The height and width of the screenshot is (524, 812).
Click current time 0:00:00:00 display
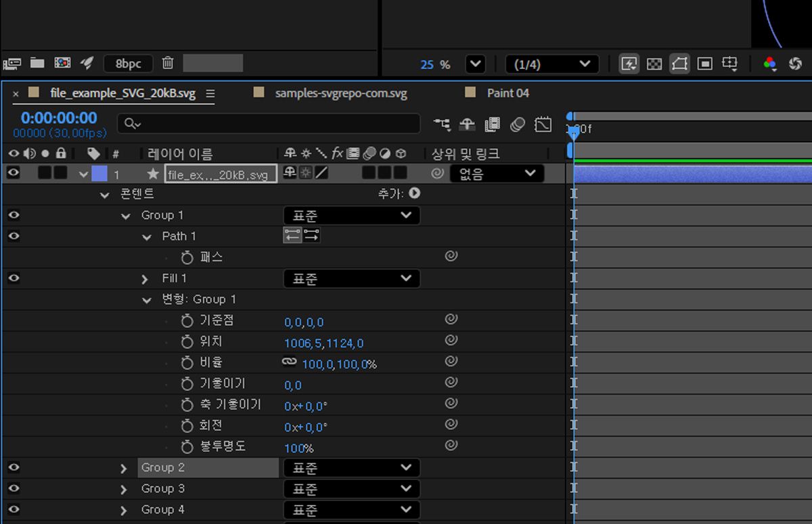pos(59,118)
